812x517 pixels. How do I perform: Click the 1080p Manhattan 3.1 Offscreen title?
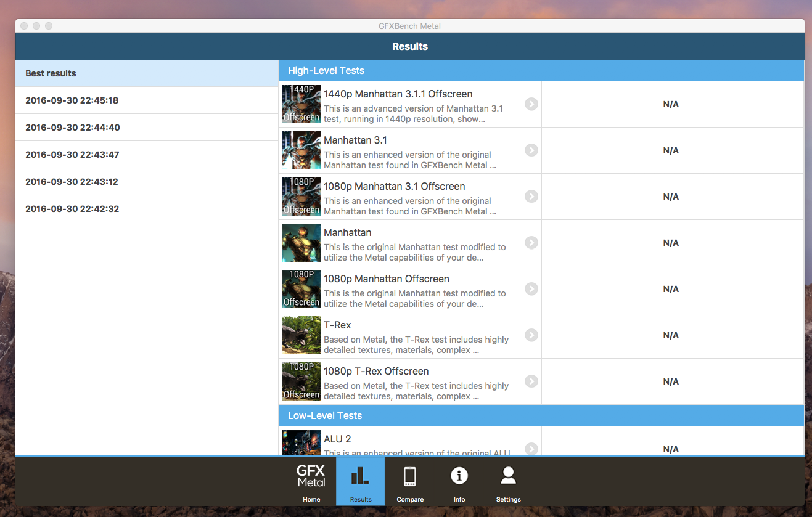395,187
